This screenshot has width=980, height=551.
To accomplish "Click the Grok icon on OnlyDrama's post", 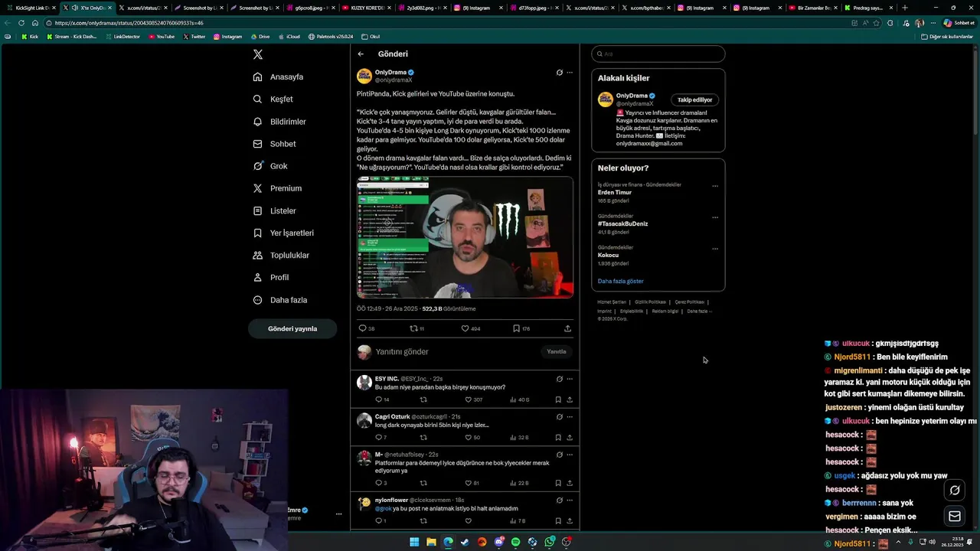I will pos(559,73).
